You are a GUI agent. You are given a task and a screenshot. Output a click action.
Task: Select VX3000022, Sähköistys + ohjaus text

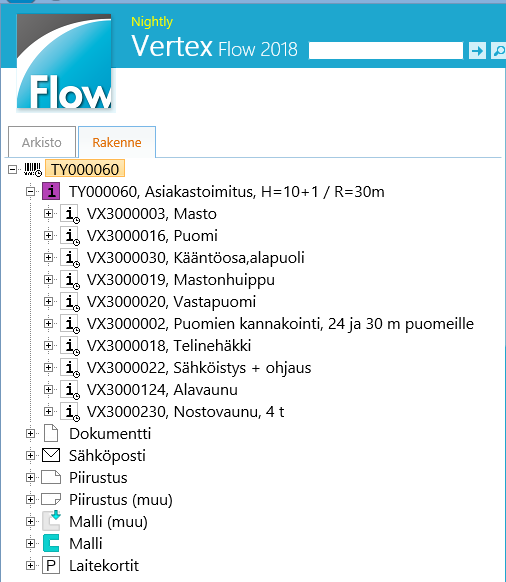199,368
